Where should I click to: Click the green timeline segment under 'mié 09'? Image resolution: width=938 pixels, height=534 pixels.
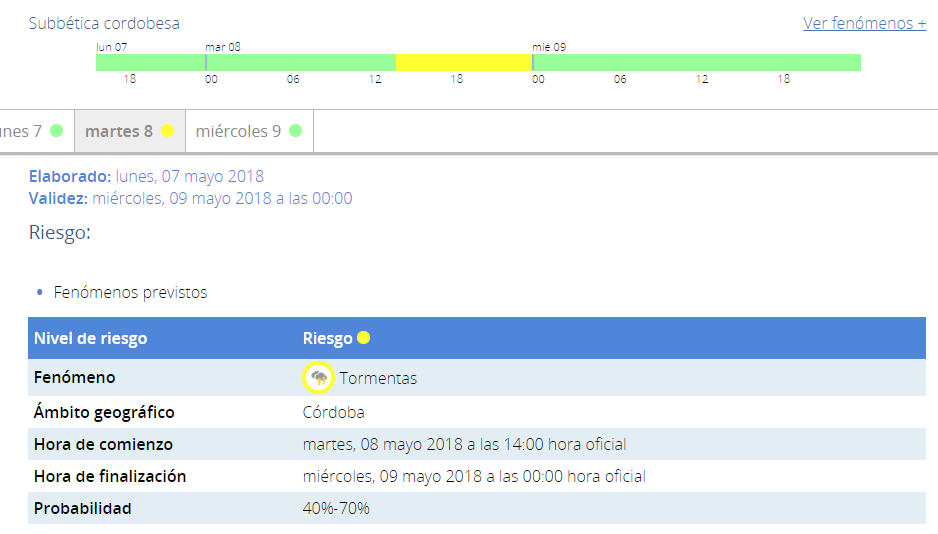[x=697, y=62]
